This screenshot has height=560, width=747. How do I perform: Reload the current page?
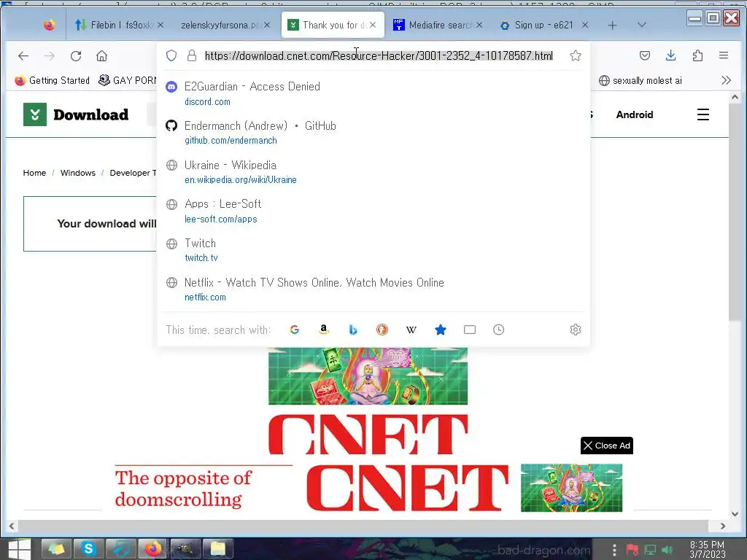pyautogui.click(x=76, y=56)
